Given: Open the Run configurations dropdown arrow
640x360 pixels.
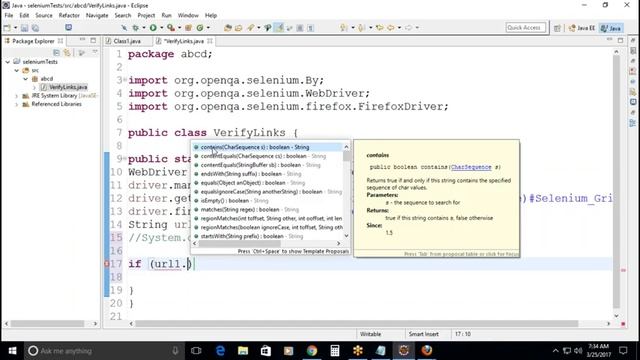Looking at the screenshot, I should pos(161,28).
